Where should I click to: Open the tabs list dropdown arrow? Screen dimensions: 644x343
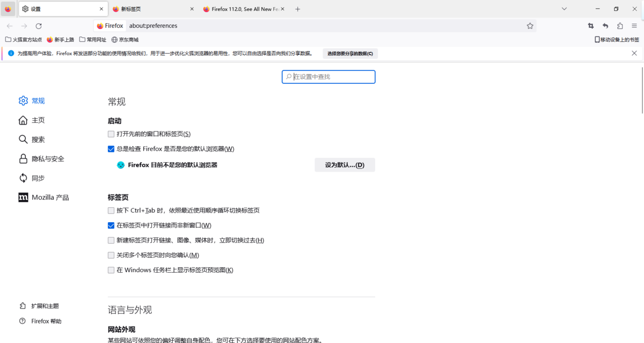pos(564,9)
